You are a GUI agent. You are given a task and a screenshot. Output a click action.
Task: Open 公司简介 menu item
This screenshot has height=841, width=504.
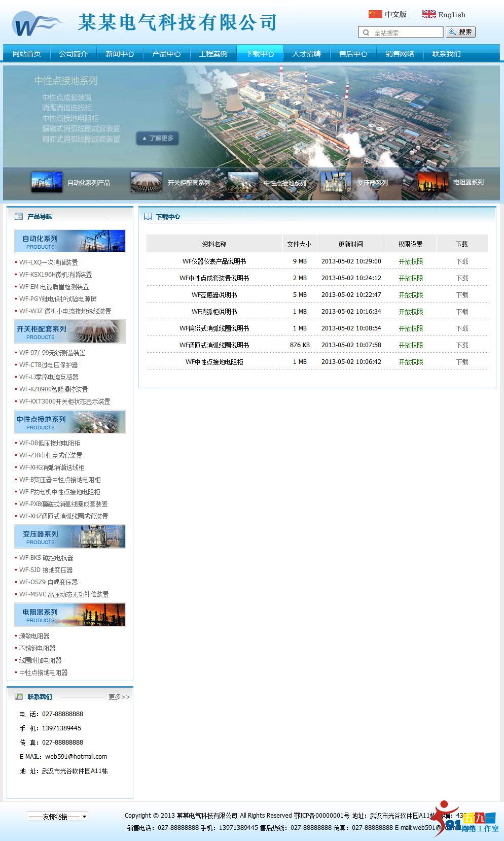73,54
